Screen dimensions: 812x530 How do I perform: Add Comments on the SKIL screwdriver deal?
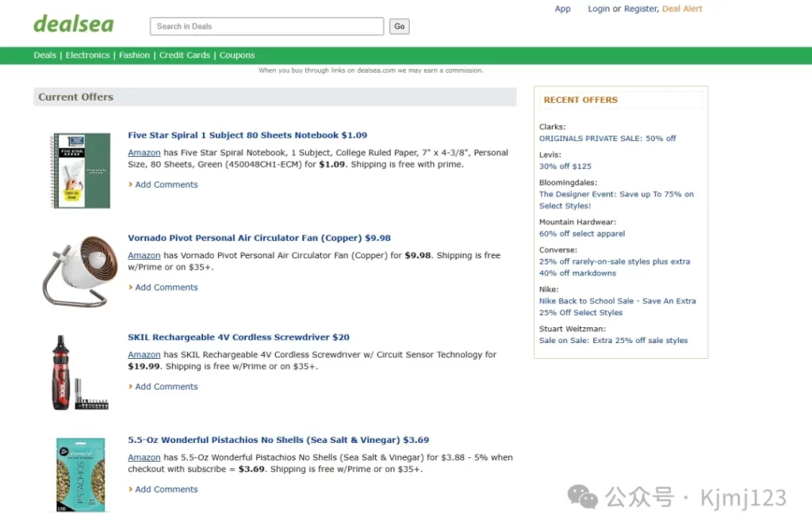[167, 387]
